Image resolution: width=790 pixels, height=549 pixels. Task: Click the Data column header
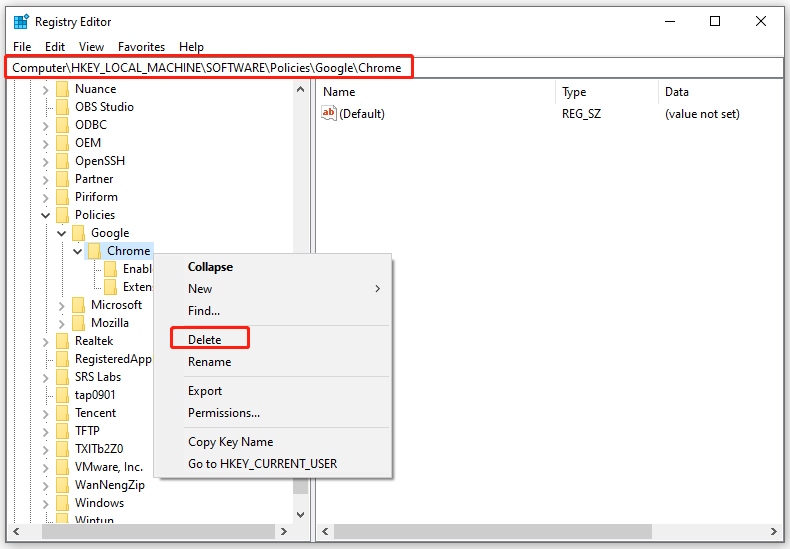click(x=720, y=92)
